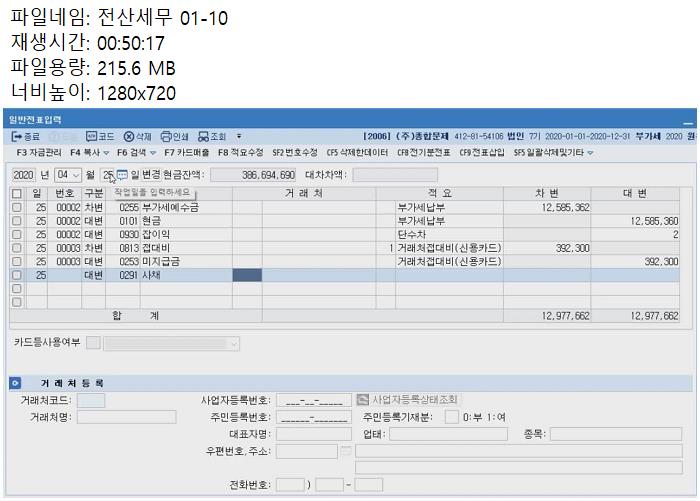Select F7 카드매출 menu item
This screenshot has height=501, width=700.
[x=187, y=153]
